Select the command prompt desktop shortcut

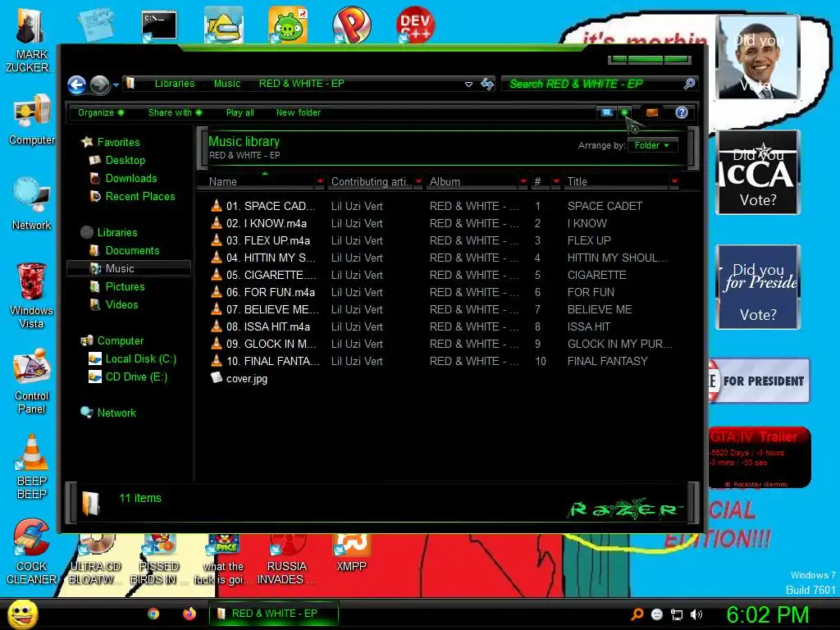pos(159,25)
